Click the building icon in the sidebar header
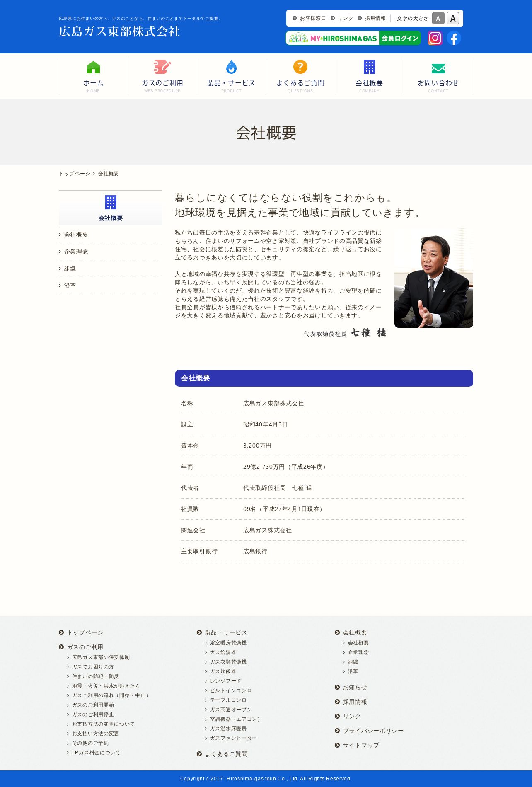Image resolution: width=532 pixels, height=787 pixels. (111, 202)
